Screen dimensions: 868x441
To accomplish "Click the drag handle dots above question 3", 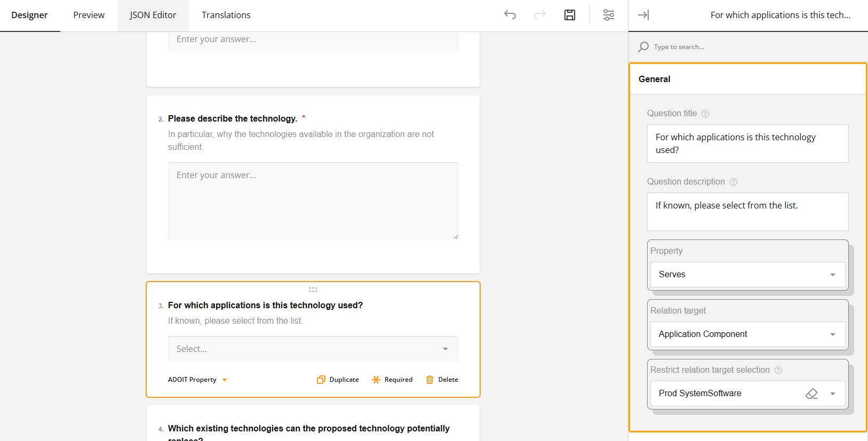I will click(313, 290).
